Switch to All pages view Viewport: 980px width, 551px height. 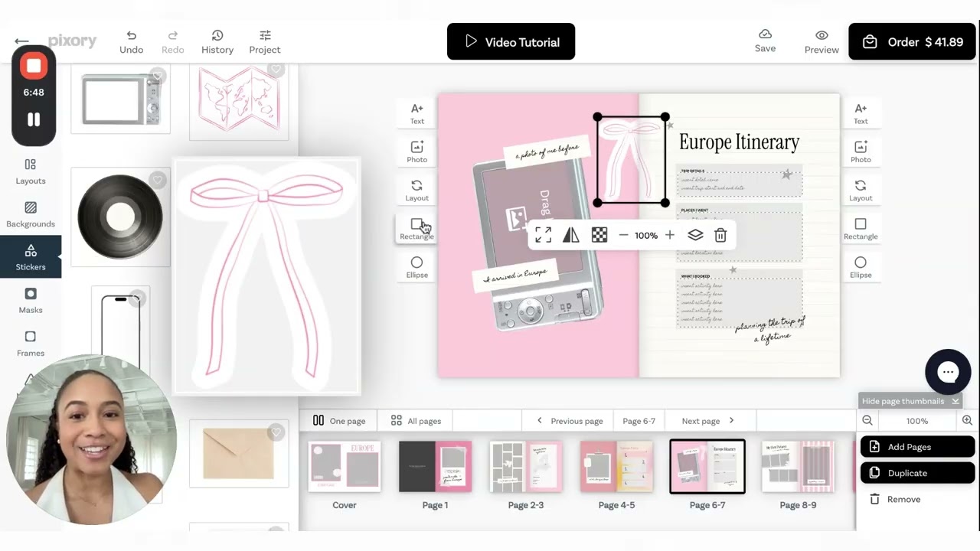pos(416,420)
